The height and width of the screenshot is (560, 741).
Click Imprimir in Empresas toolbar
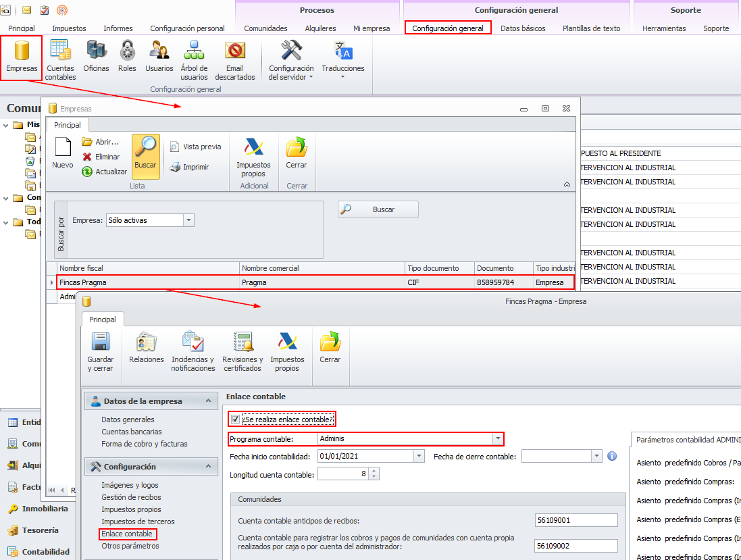pyautogui.click(x=190, y=167)
